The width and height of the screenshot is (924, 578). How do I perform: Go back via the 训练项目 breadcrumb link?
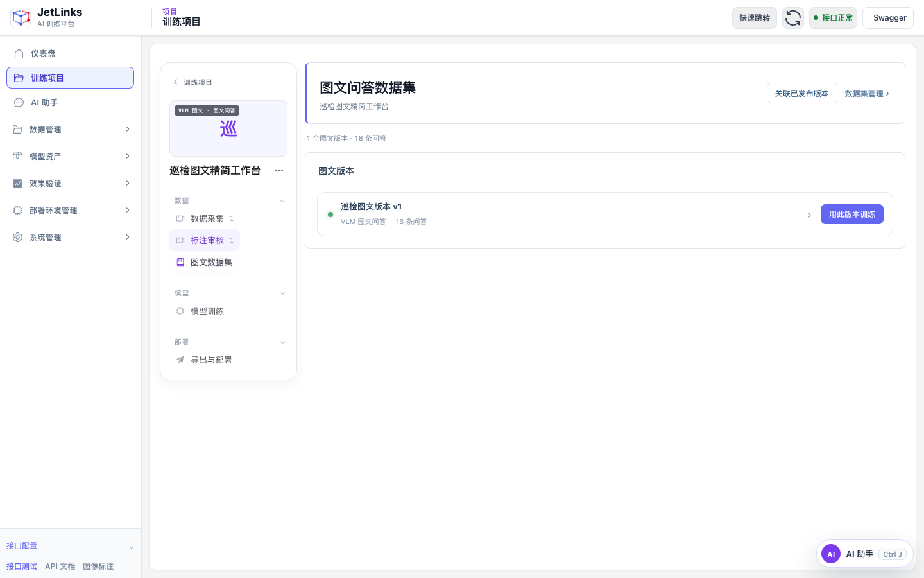point(193,83)
